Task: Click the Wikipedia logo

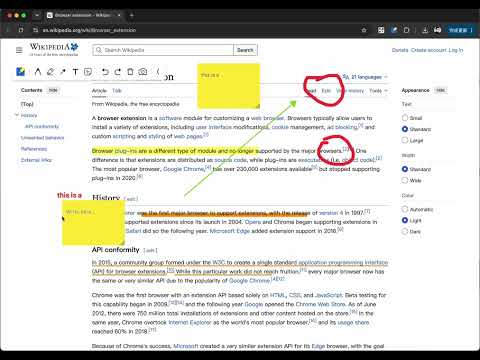Action: (x=54, y=49)
